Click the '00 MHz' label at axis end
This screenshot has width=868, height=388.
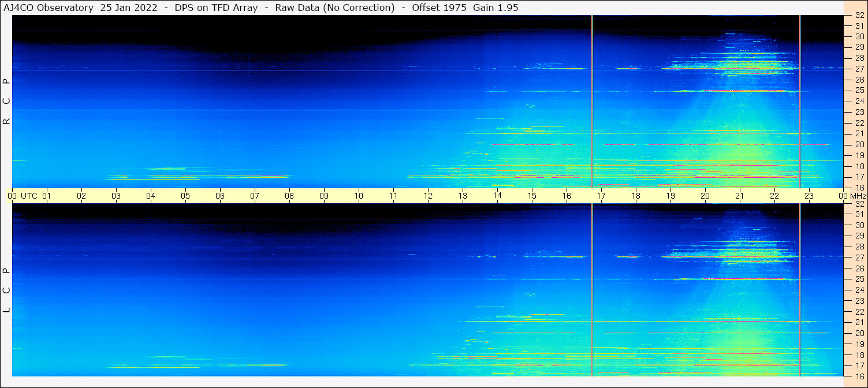(852, 196)
